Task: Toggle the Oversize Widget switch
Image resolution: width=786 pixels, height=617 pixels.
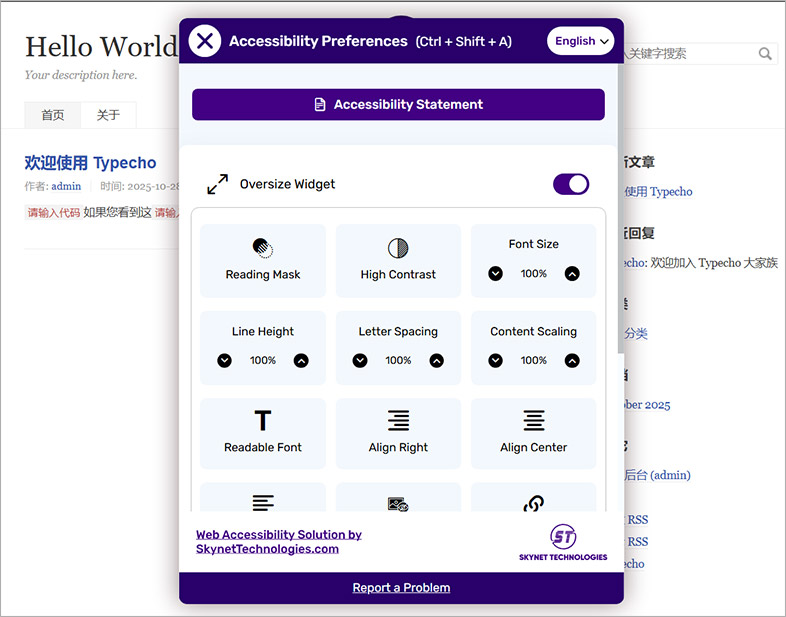Action: [571, 184]
